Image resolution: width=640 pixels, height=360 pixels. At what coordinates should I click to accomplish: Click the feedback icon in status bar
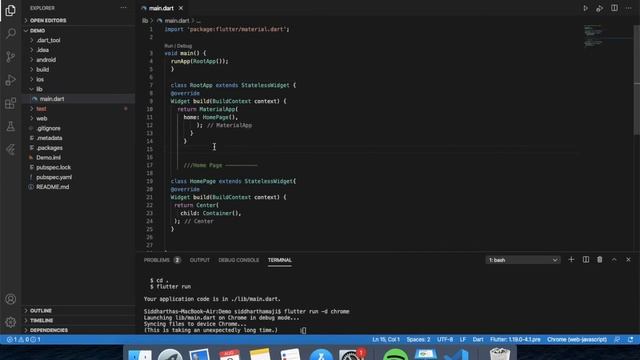(617, 339)
